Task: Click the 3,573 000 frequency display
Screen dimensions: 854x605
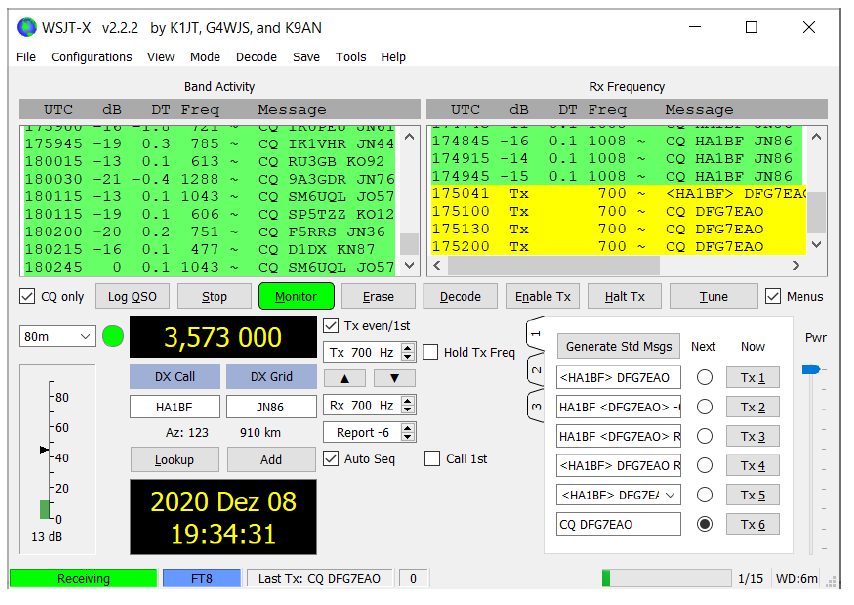Action: click(223, 337)
